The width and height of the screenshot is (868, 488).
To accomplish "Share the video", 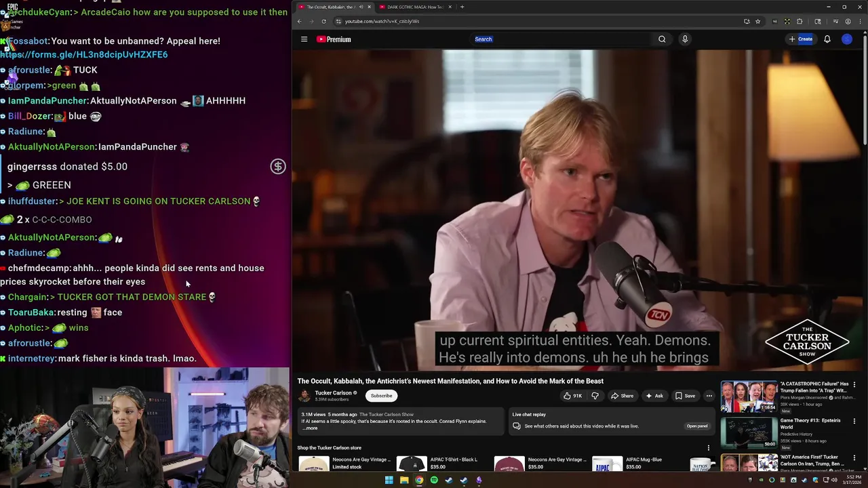I will click(623, 396).
